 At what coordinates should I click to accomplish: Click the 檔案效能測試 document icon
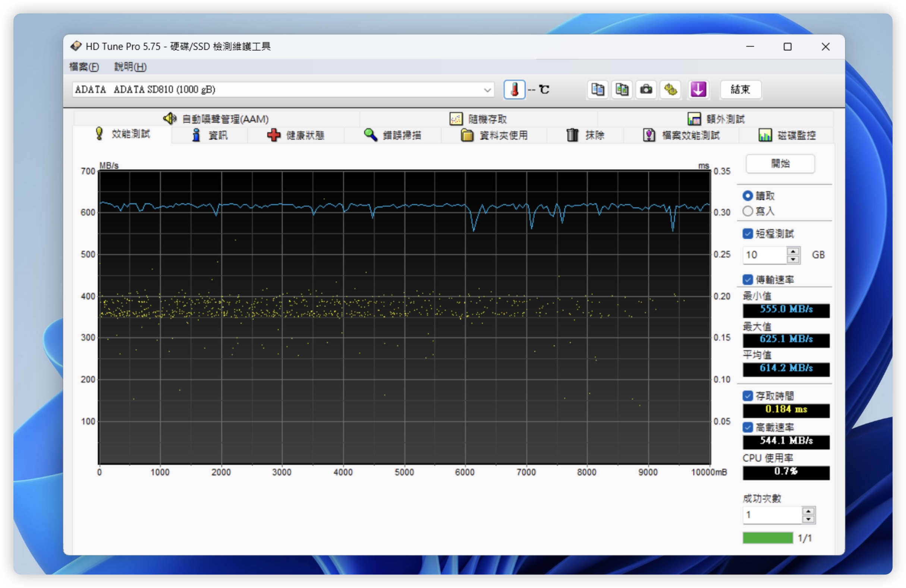pos(649,135)
